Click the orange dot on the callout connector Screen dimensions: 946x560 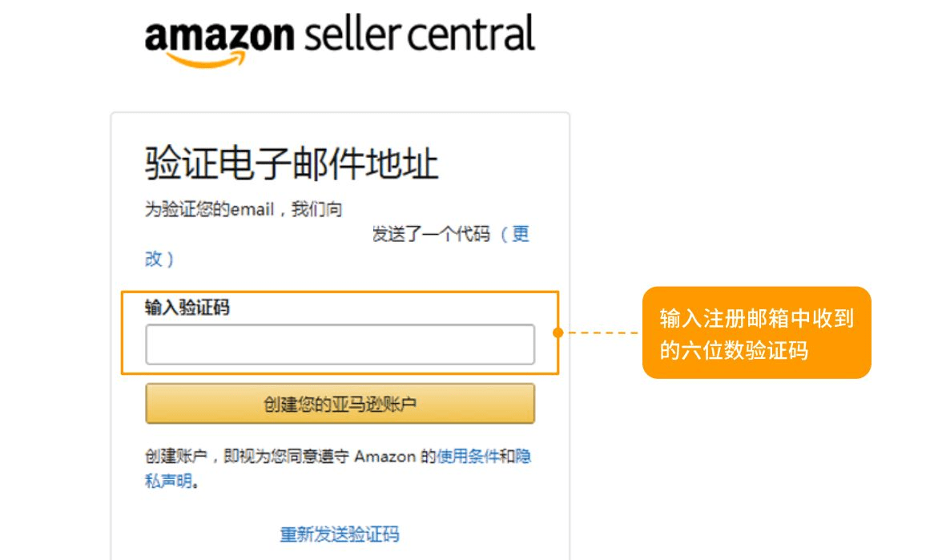click(x=558, y=332)
